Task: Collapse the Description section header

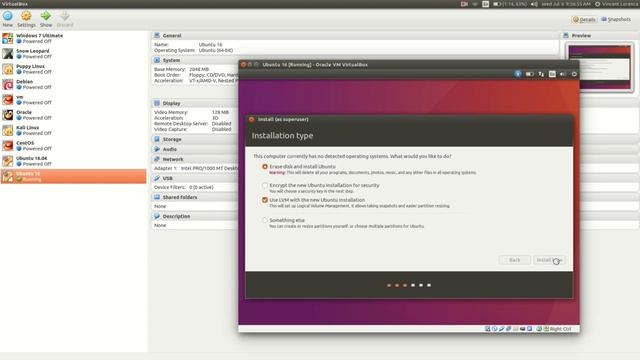Action: 176,216
